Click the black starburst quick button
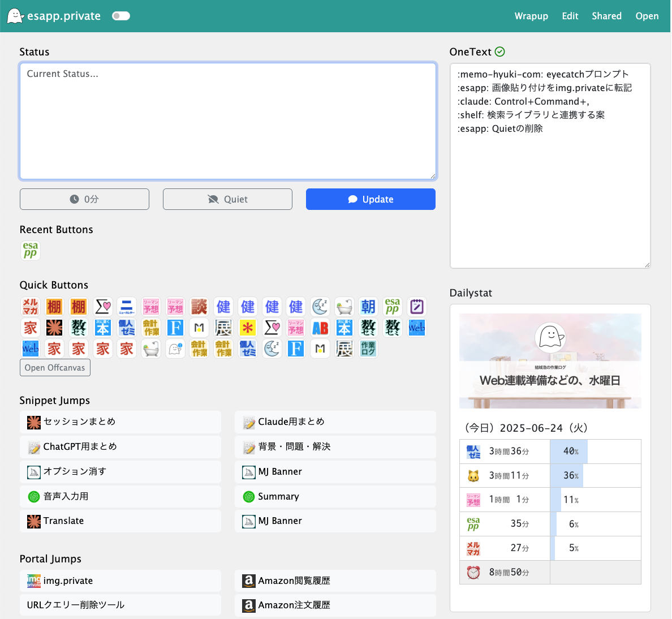Image resolution: width=672 pixels, height=619 pixels. click(54, 328)
